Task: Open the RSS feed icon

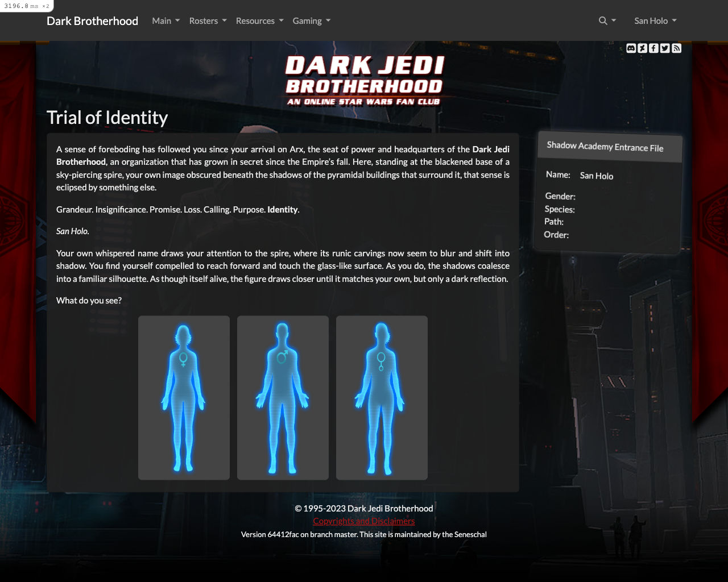Action: pyautogui.click(x=676, y=48)
